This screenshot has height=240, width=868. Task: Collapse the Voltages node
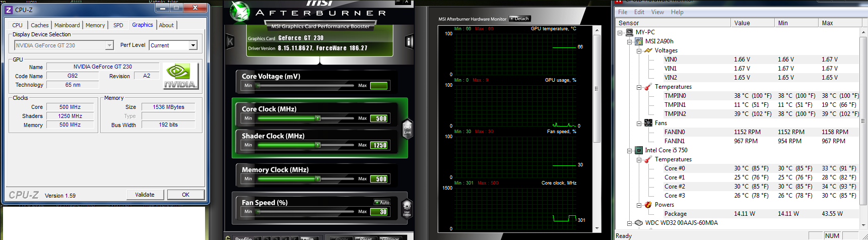coord(639,50)
